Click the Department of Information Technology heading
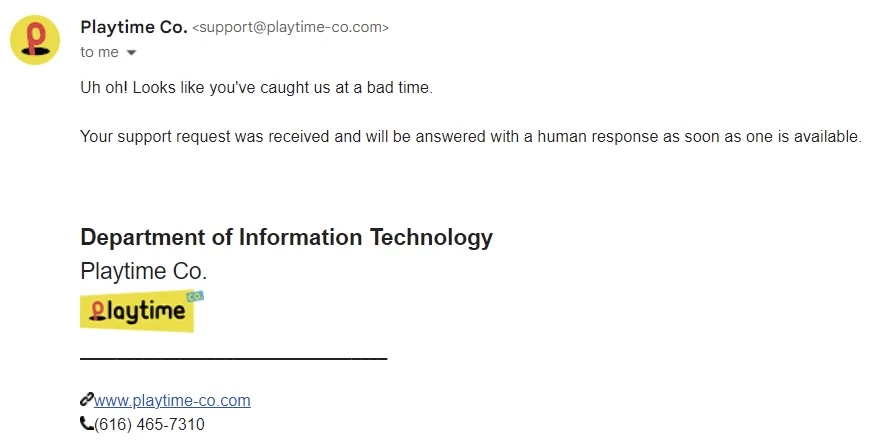The width and height of the screenshot is (887, 448). 286,238
